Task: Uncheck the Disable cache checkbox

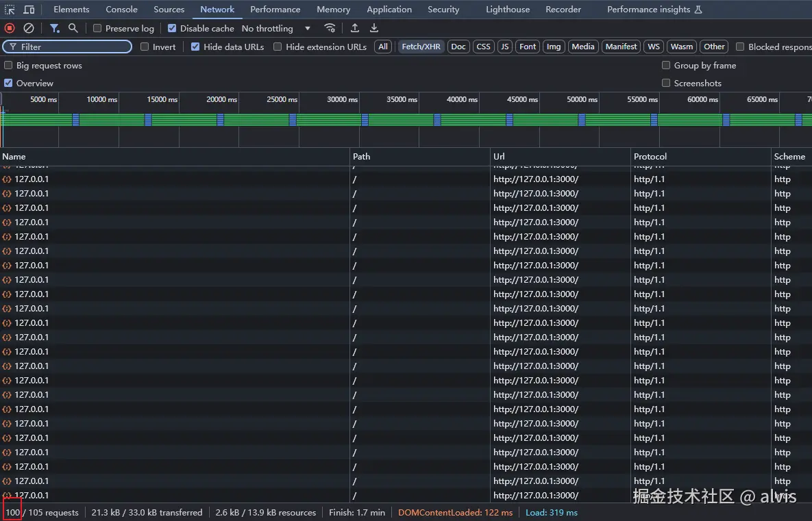Action: pyautogui.click(x=172, y=29)
